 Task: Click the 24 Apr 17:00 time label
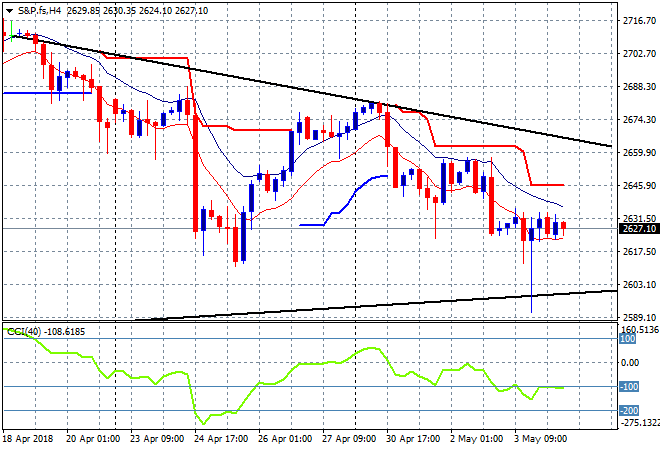pos(221,439)
